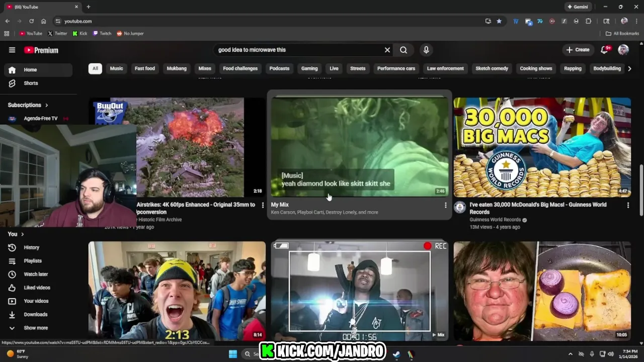
Task: Open the YouTube guide hamburger menu
Action: point(12,50)
